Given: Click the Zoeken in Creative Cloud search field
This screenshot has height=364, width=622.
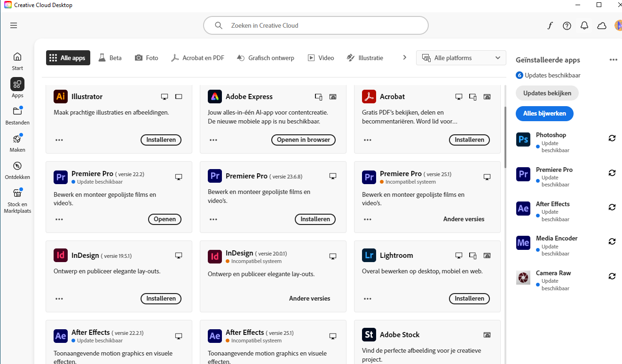Looking at the screenshot, I should 315,25.
